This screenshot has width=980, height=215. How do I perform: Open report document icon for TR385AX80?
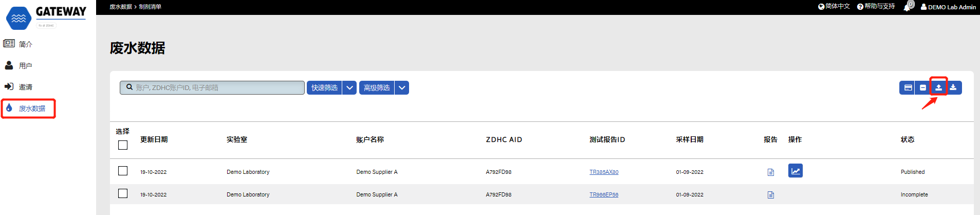click(x=770, y=172)
